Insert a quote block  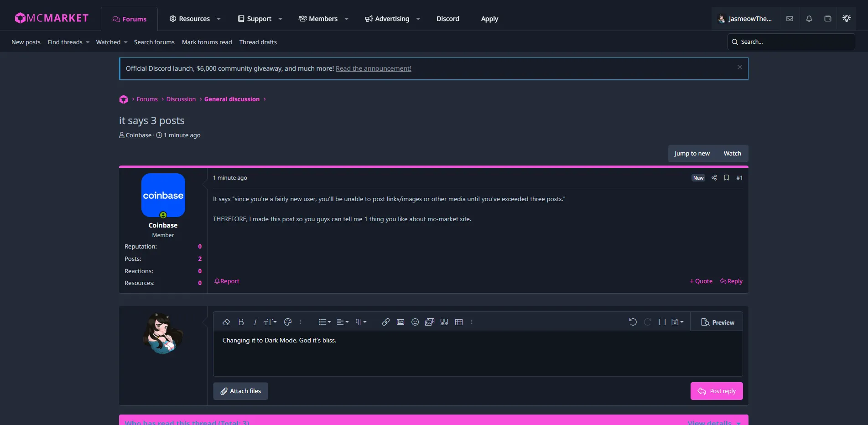(x=444, y=322)
